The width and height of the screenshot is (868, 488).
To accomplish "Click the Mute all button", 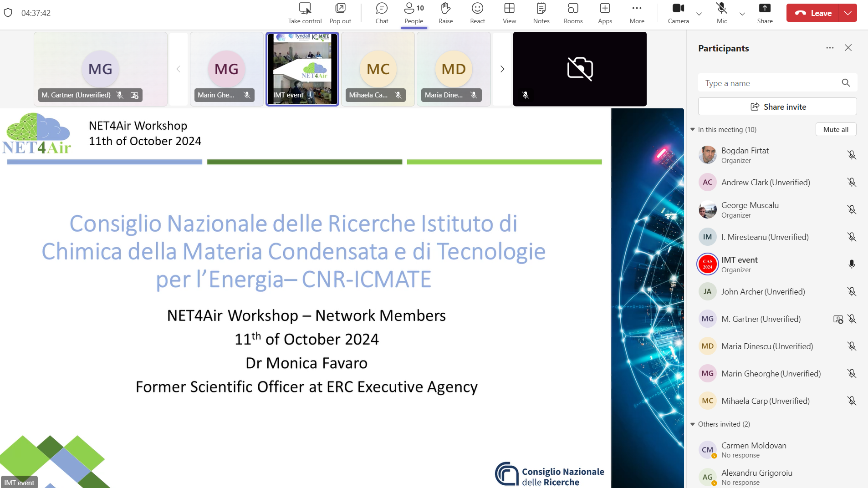I will pos(836,130).
